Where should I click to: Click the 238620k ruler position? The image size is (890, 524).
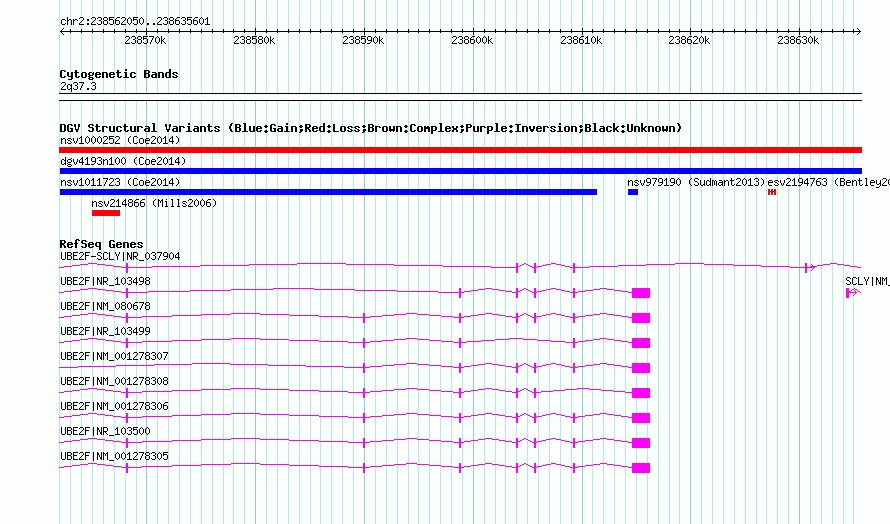pos(690,40)
